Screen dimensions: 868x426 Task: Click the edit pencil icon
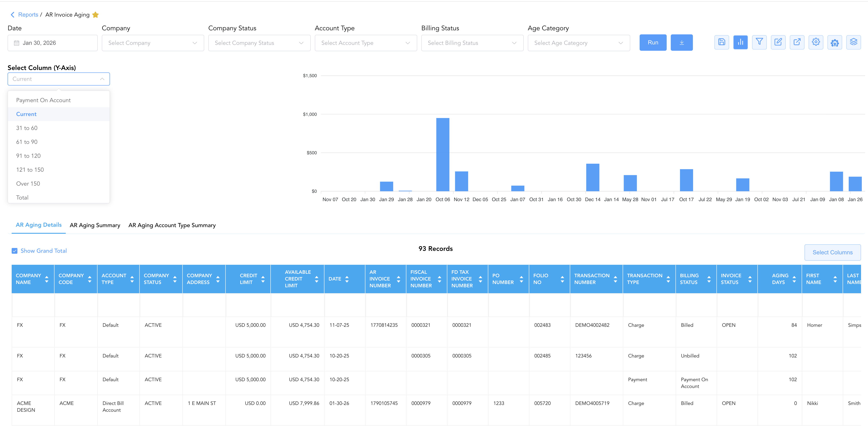778,42
